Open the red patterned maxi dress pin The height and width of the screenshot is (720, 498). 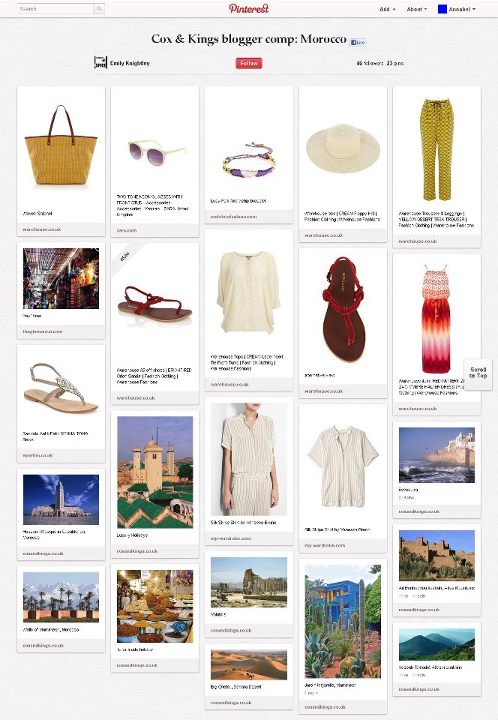[x=436, y=320]
